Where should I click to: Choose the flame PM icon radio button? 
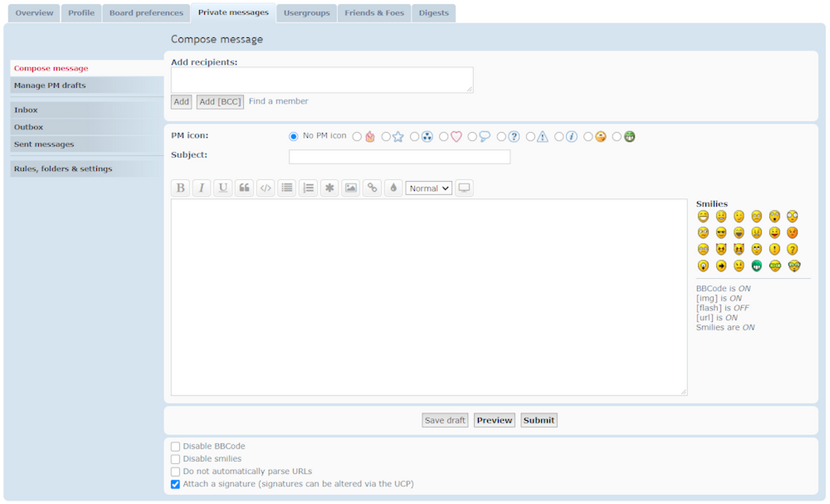(x=357, y=136)
